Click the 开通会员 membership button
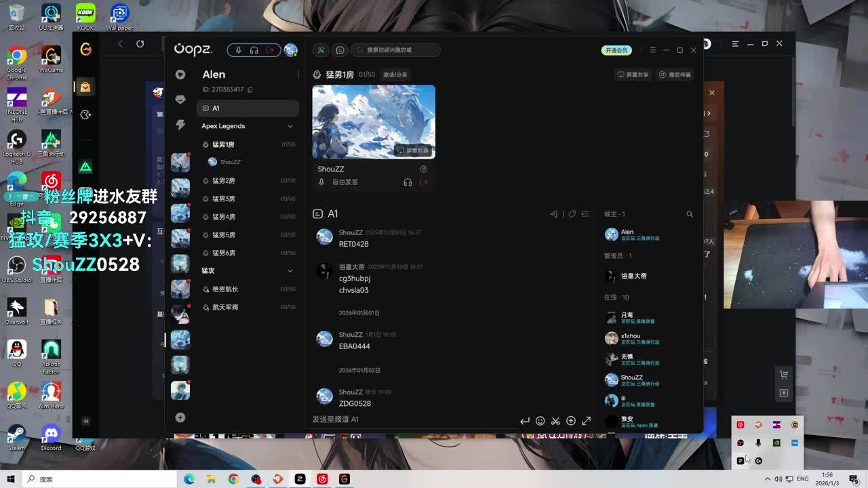This screenshot has width=868, height=488. 616,50
